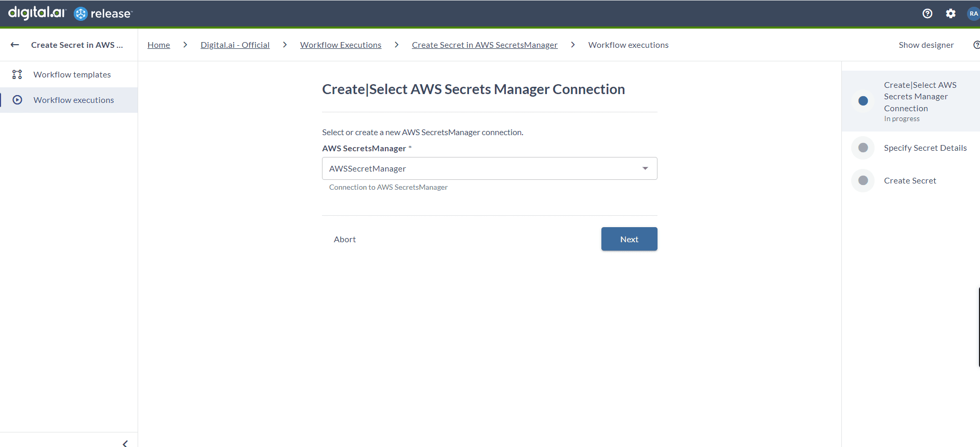This screenshot has height=447, width=980.
Task: Open Workflow executions in the sidebar
Action: pyautogui.click(x=69, y=100)
